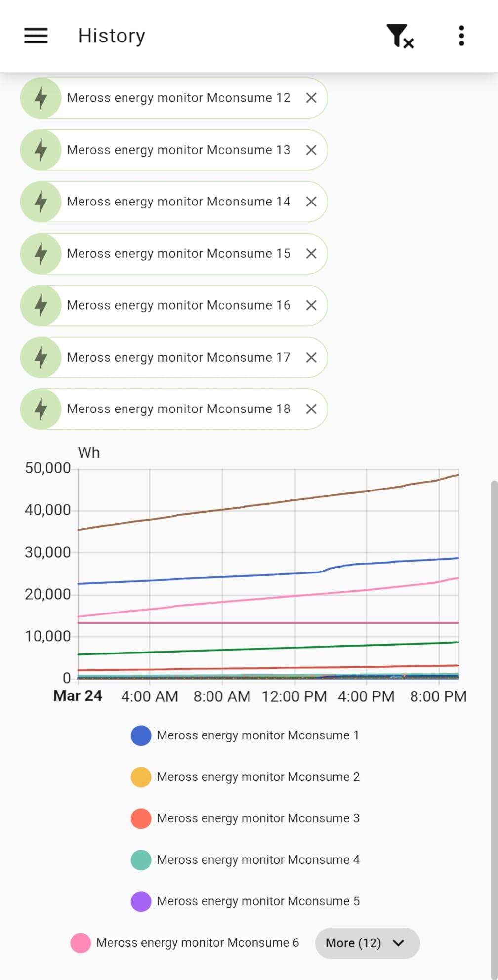Screen dimensions: 498x980
Task: Toggle Mconsume 6 pink legend swatch
Action: (81, 943)
